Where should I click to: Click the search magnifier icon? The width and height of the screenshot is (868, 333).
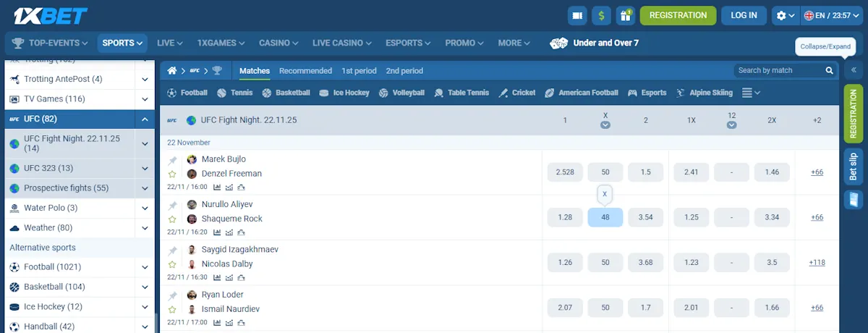830,70
